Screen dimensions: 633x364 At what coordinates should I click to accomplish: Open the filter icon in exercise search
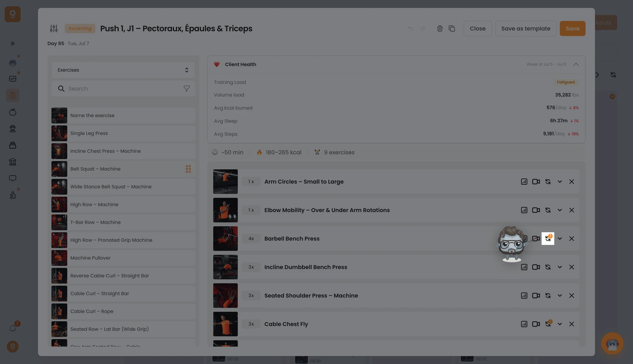point(187,89)
